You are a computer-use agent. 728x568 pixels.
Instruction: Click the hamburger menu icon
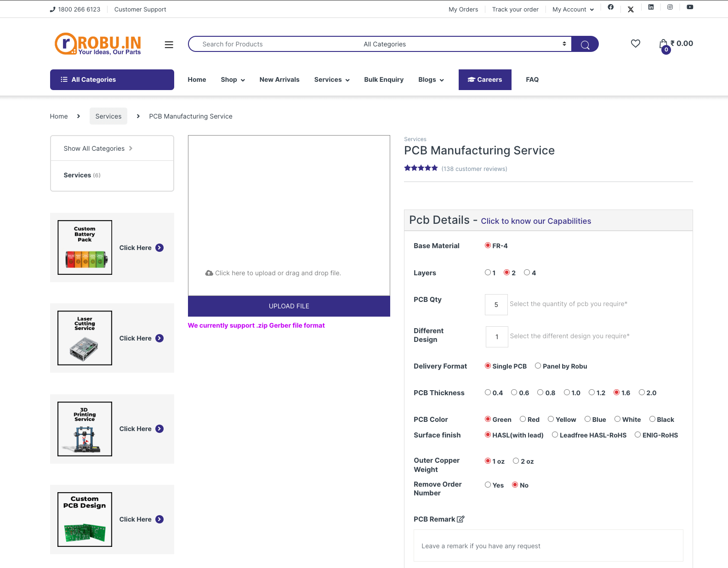click(x=169, y=45)
